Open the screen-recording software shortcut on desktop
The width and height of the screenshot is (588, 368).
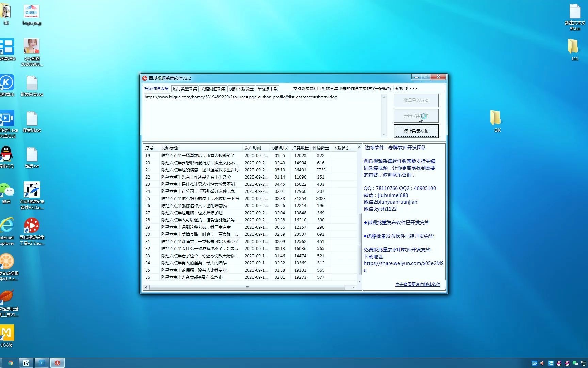coord(7,124)
